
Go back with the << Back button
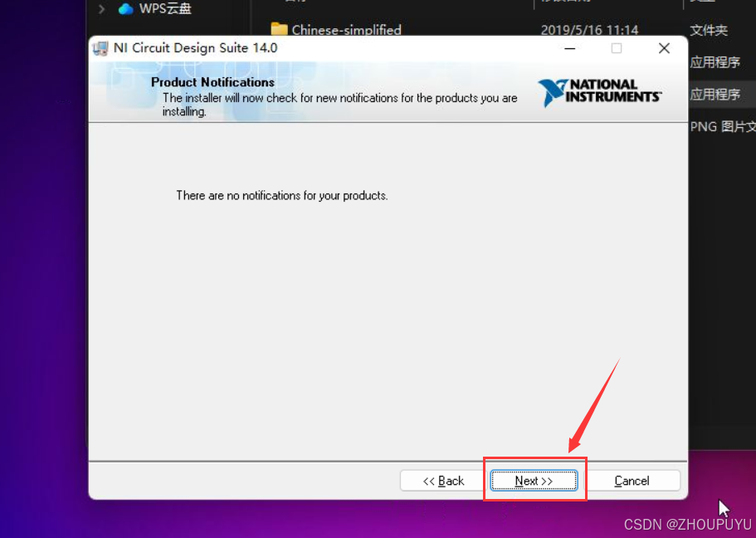(x=443, y=481)
